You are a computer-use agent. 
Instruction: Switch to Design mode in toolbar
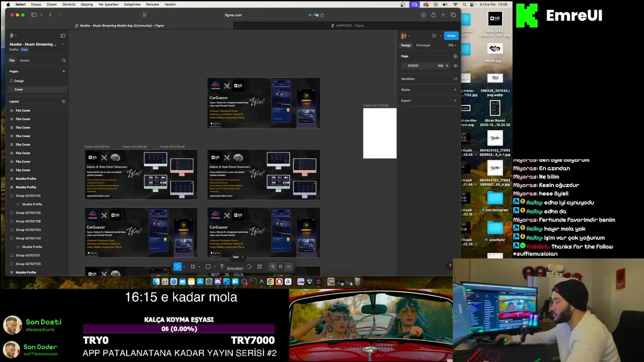[x=281, y=266]
